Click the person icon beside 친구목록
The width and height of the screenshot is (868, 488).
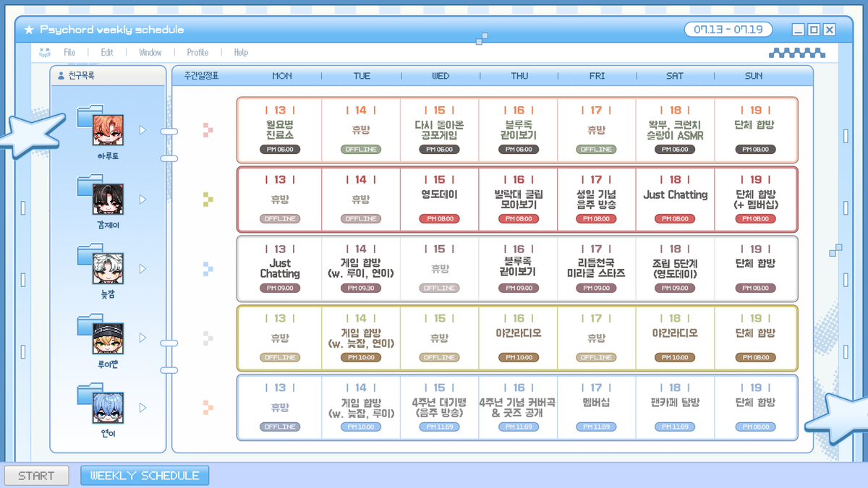click(61, 75)
